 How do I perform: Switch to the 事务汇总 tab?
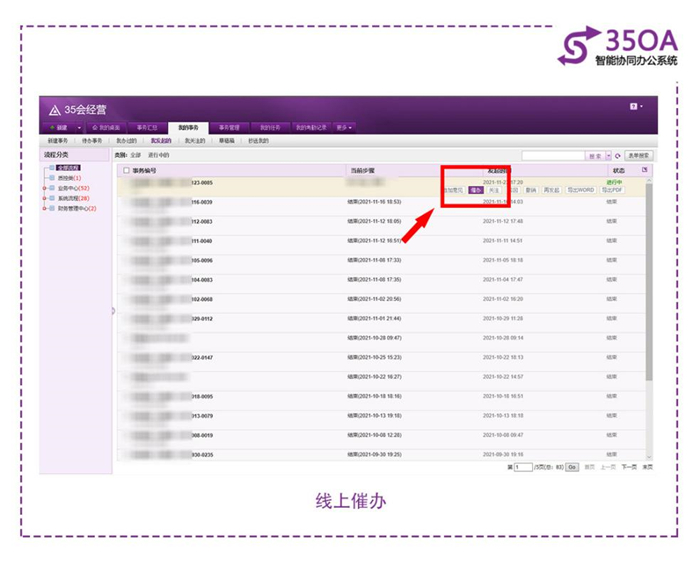[x=147, y=128]
